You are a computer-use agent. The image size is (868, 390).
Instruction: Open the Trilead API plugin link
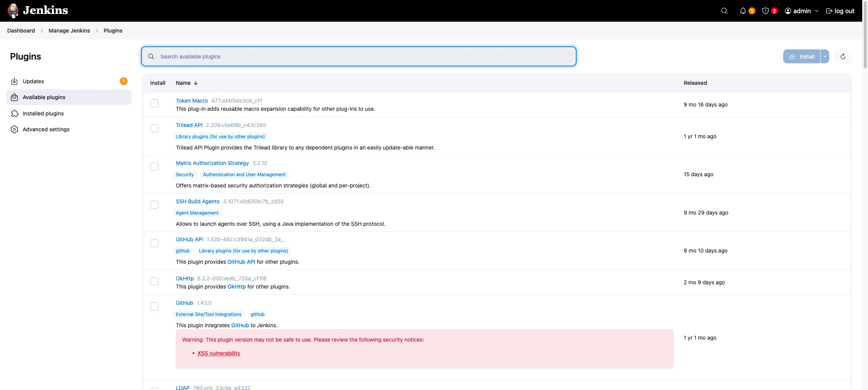(189, 125)
